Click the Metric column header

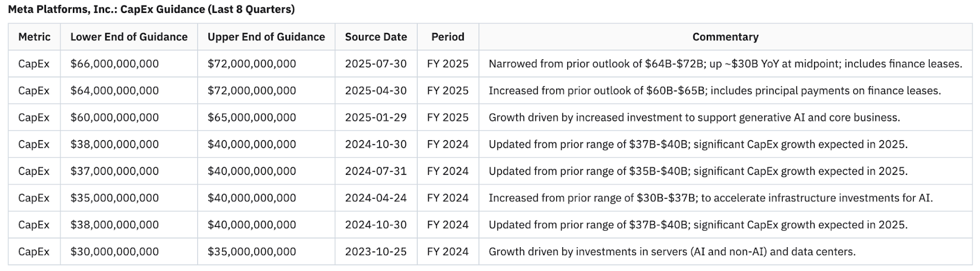pyautogui.click(x=34, y=37)
